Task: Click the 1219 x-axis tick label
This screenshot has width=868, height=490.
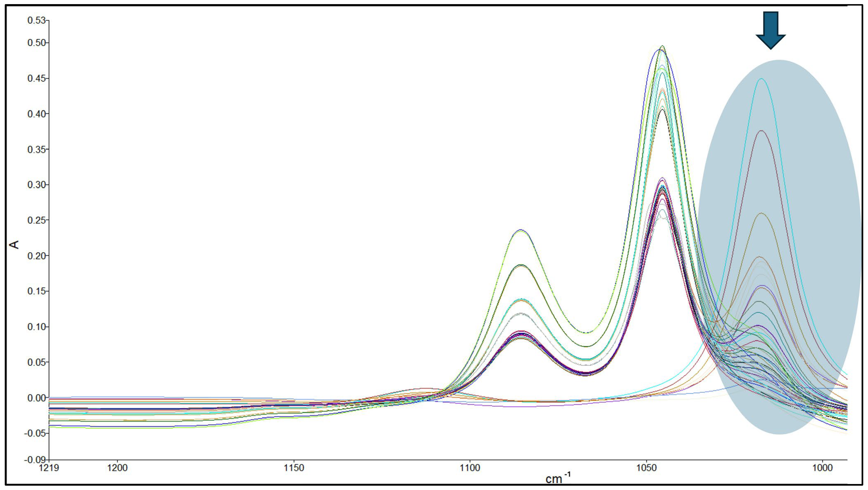Action: tap(49, 468)
